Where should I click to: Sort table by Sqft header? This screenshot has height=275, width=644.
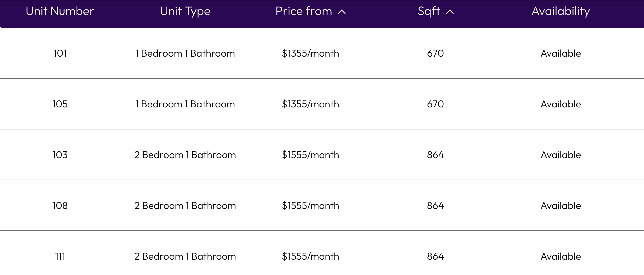click(429, 11)
